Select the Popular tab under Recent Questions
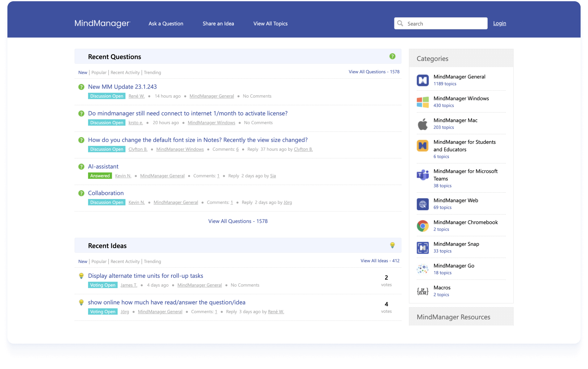Screen dimensions: 588x369 point(99,72)
